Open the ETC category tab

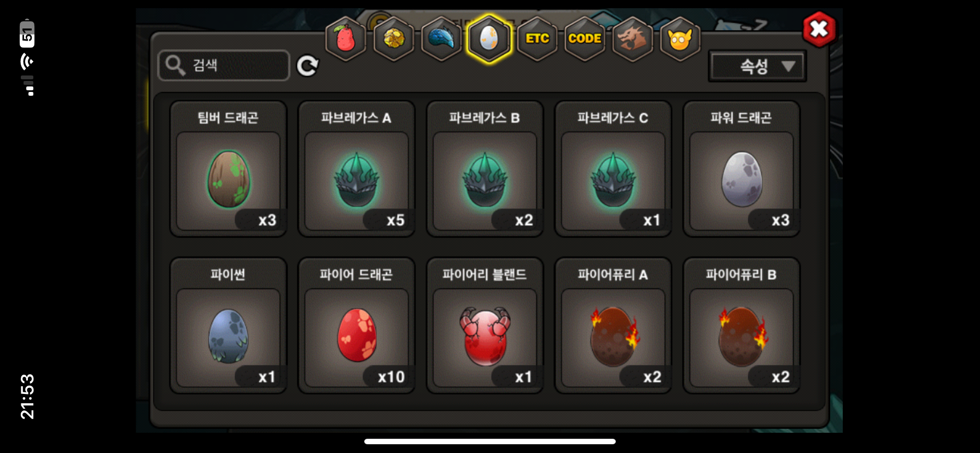(x=537, y=39)
